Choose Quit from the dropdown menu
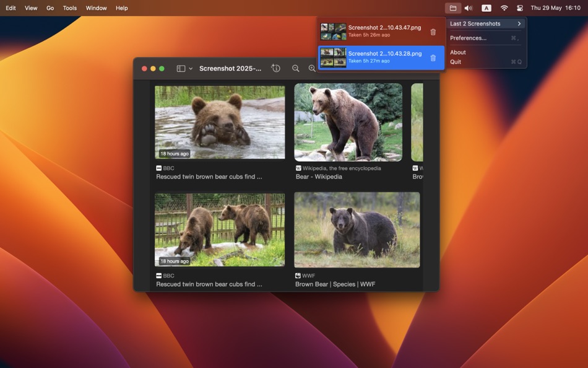 tap(486, 62)
